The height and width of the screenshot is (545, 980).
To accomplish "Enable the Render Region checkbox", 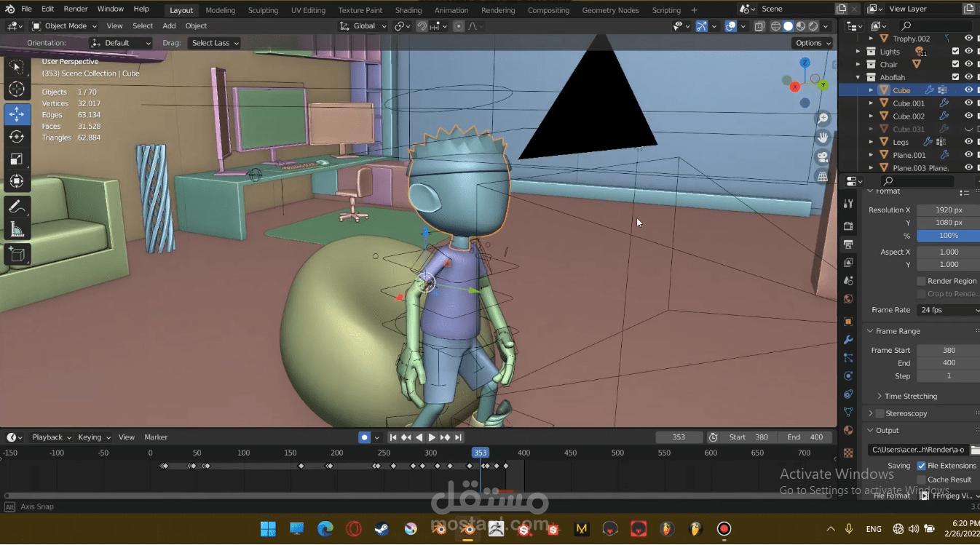I will (921, 281).
